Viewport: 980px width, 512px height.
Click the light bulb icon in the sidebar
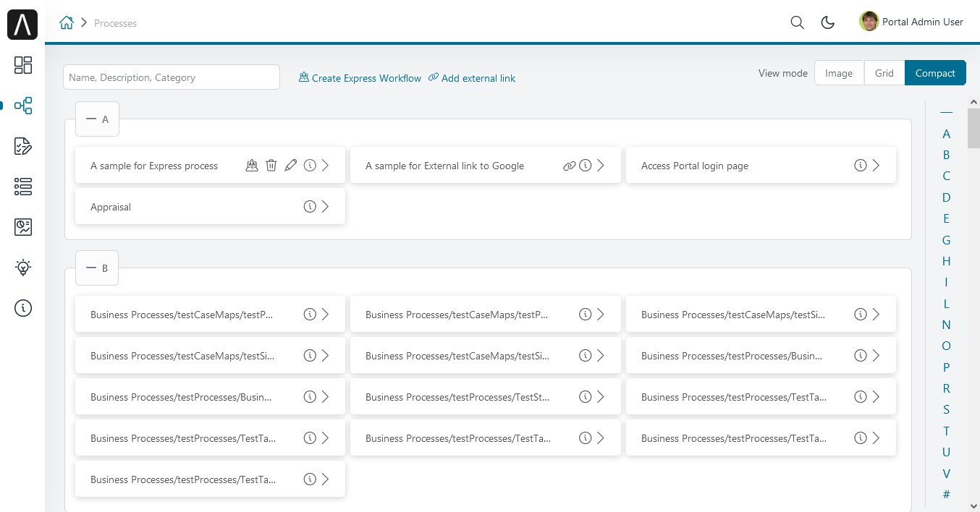22,267
